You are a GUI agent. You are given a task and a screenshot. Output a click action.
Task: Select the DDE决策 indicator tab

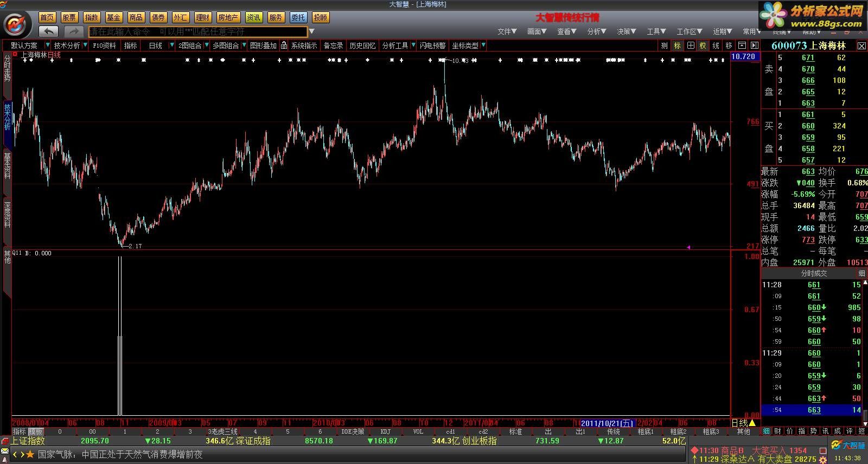(353, 431)
